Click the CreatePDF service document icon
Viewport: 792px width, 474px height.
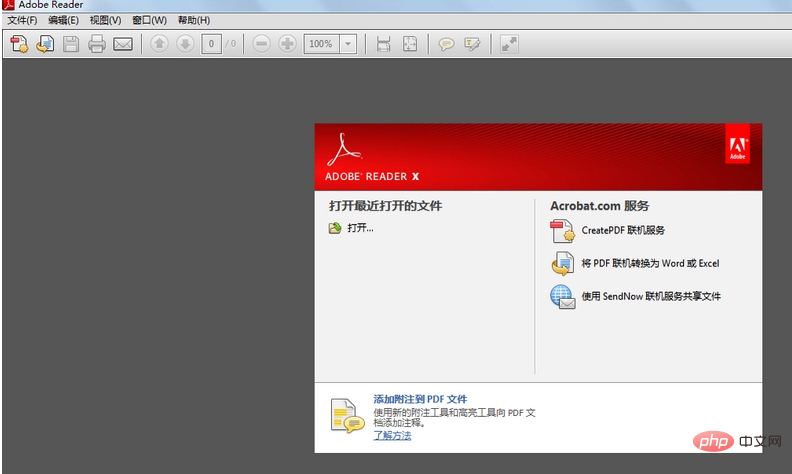(x=562, y=231)
